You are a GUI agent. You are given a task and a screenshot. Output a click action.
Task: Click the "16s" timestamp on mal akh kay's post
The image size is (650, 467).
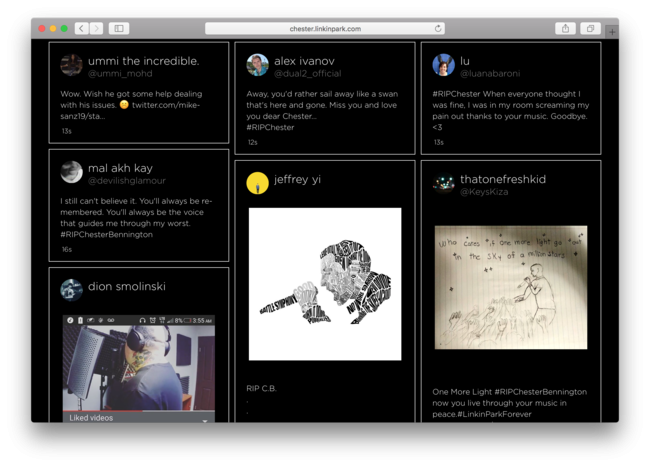67,249
